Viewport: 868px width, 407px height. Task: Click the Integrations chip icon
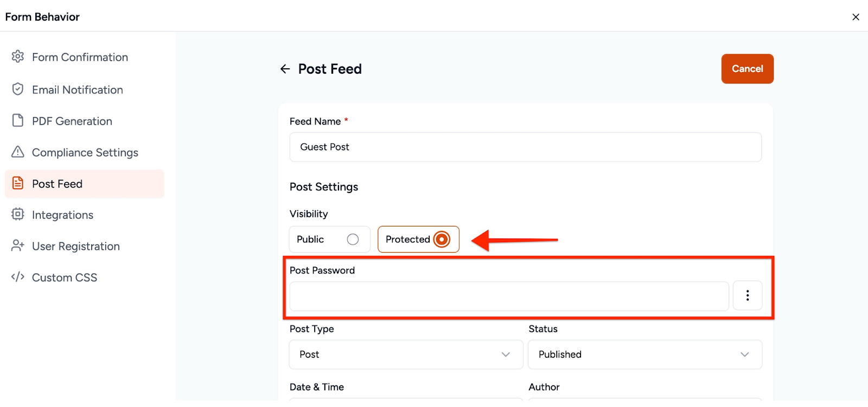[18, 214]
